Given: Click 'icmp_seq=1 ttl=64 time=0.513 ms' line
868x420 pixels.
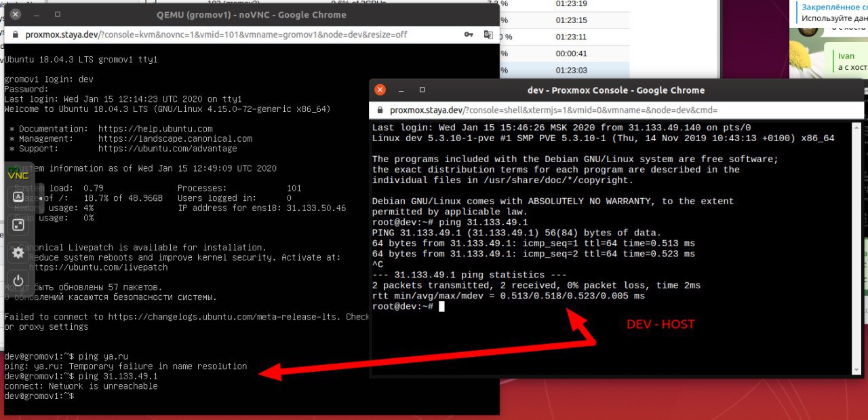Looking at the screenshot, I should tap(534, 244).
